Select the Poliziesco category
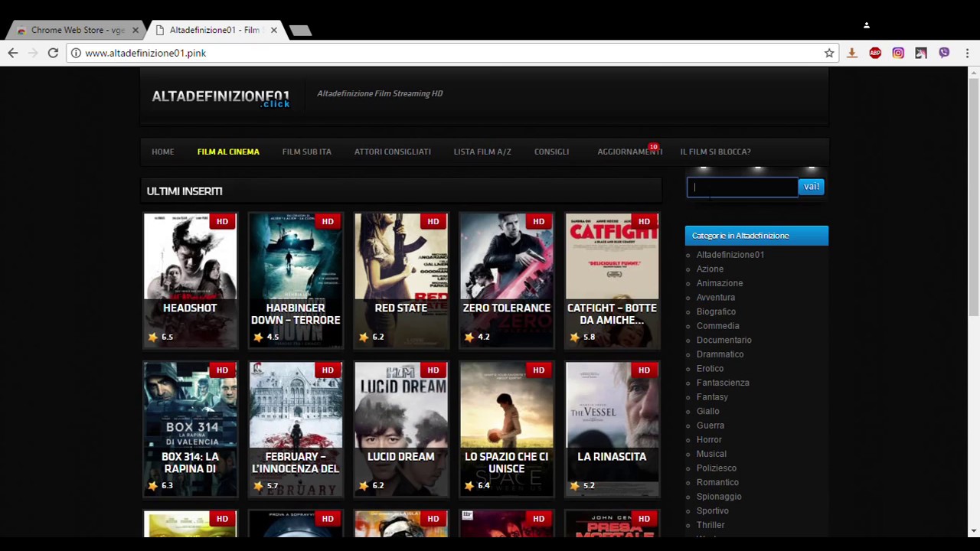The height and width of the screenshot is (551, 980). click(716, 468)
